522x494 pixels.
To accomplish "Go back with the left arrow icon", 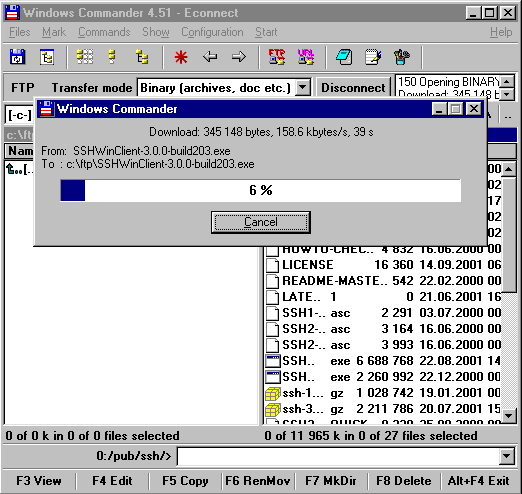I will pos(210,57).
